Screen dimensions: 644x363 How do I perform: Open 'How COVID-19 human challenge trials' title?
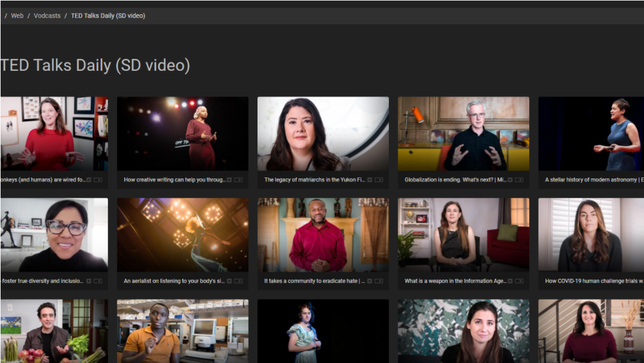[x=595, y=281]
